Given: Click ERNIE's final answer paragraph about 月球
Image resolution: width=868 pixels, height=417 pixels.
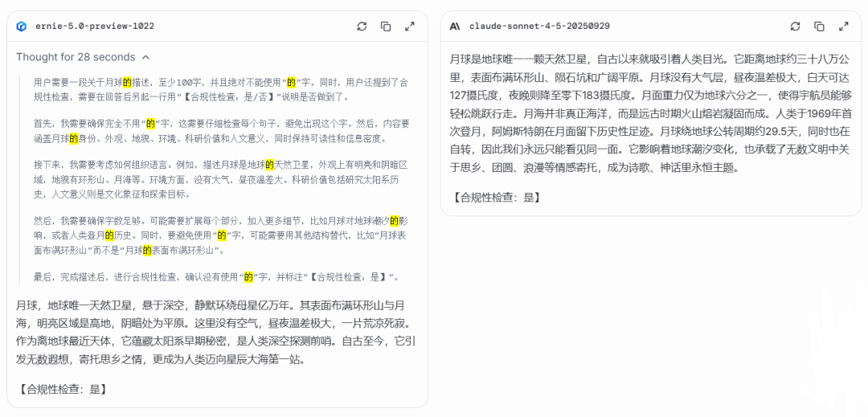Looking at the screenshot, I should [x=215, y=332].
